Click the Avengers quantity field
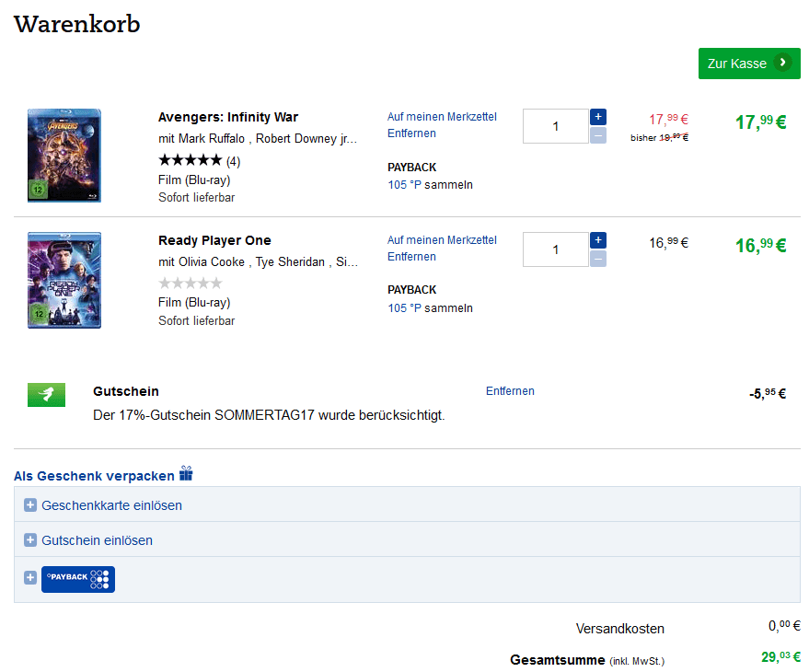This screenshot has height=672, width=809. (556, 126)
